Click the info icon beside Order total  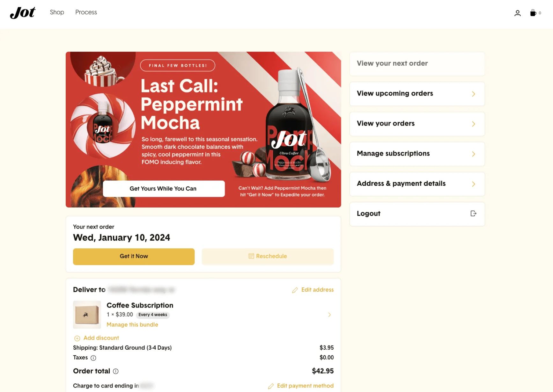pos(116,371)
